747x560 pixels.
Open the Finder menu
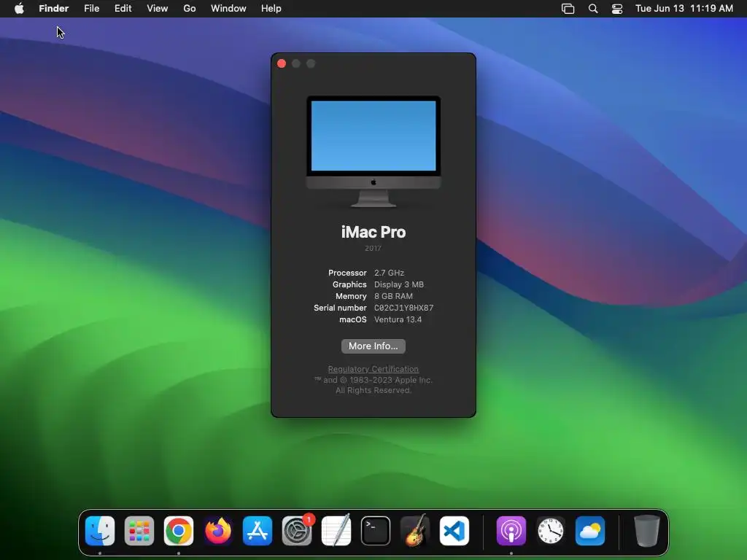tap(54, 9)
